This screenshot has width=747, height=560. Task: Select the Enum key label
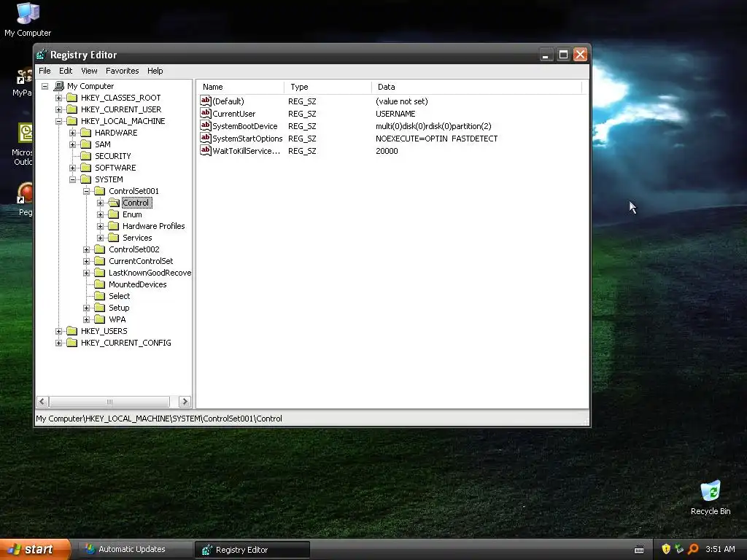pos(132,214)
